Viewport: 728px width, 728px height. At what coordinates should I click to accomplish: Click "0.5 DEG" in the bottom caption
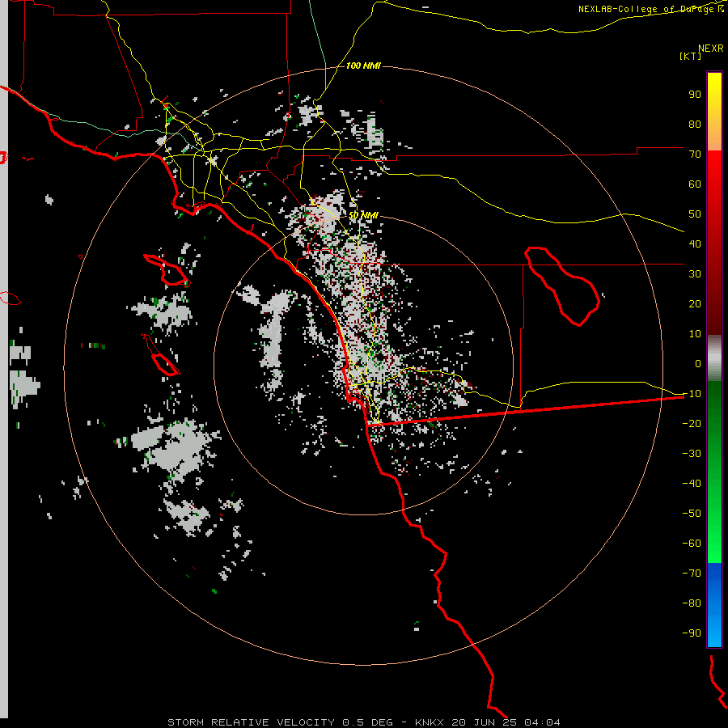[368, 722]
